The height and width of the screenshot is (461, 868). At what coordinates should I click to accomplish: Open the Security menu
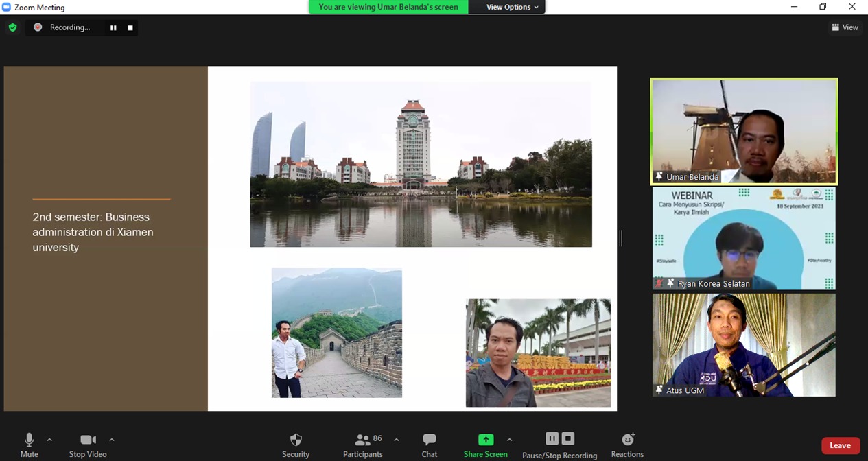(296, 445)
